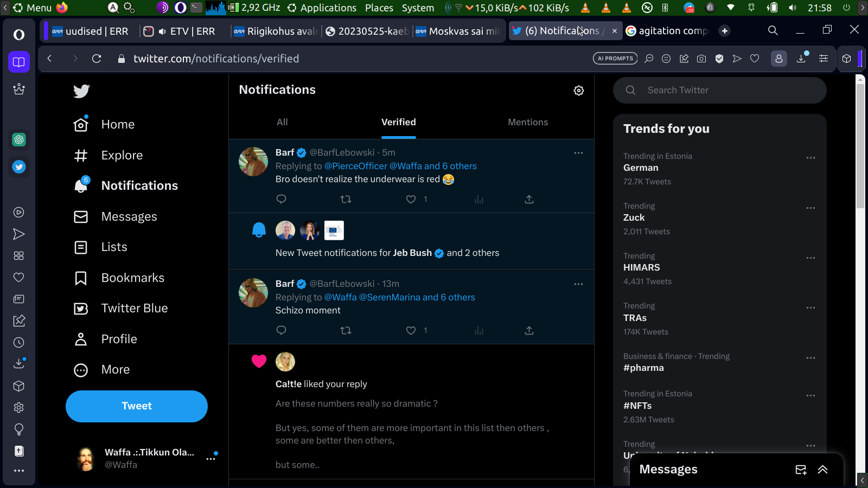Open AI Prompts button in address bar
The height and width of the screenshot is (488, 868).
pos(615,59)
